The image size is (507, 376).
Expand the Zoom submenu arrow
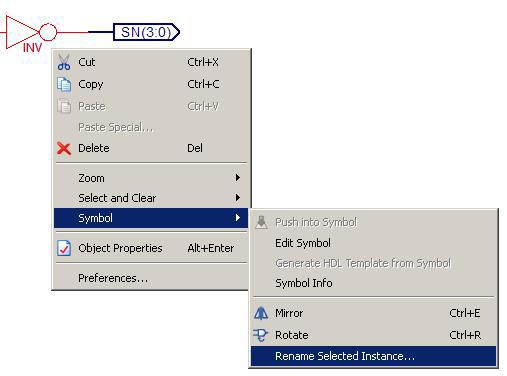point(238,178)
